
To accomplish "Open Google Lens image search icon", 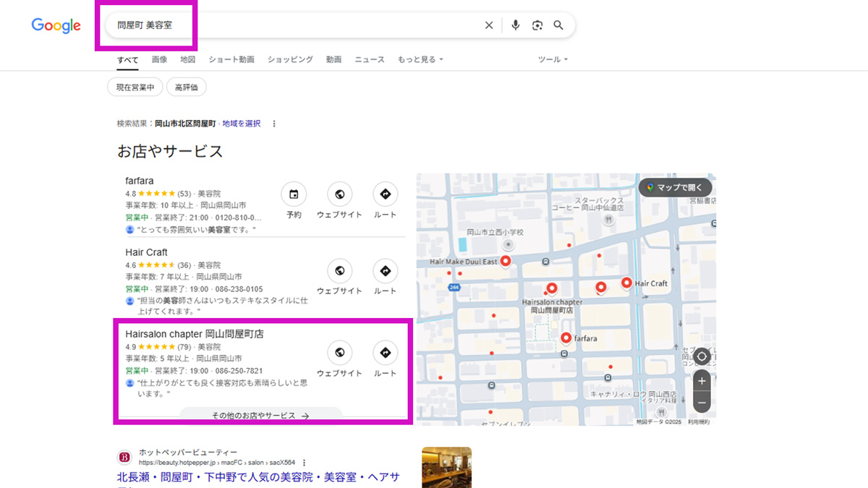I will point(537,25).
